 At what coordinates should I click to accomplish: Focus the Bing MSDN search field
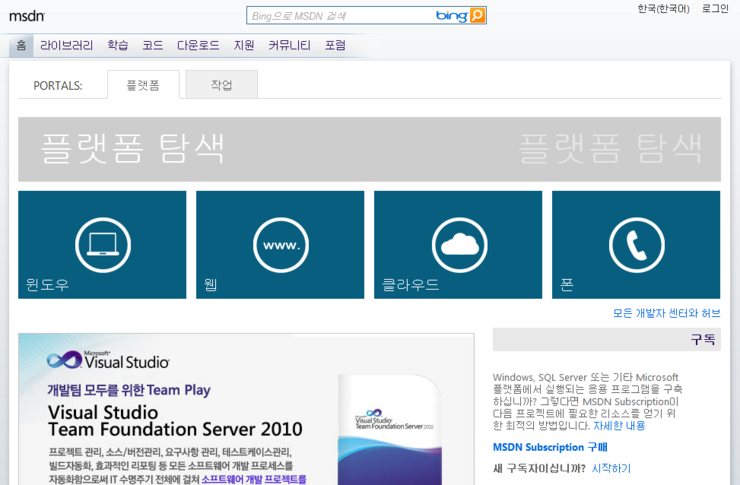coord(340,15)
